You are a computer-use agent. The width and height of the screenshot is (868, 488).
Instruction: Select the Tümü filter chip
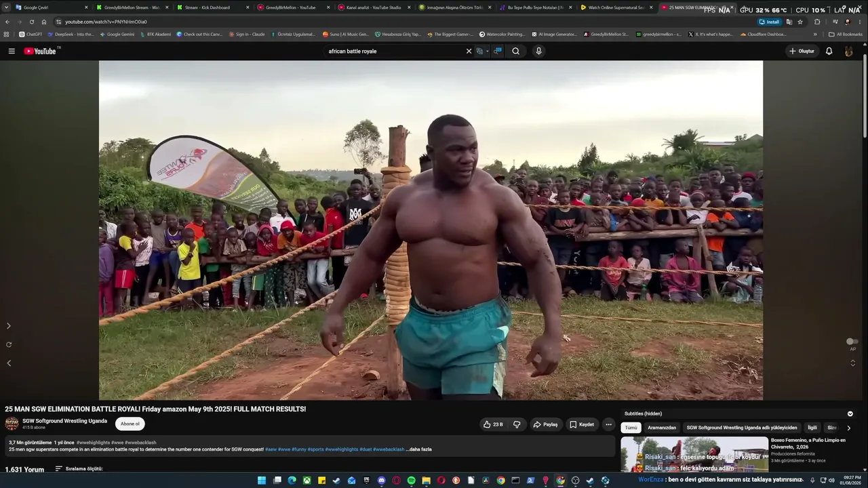(x=631, y=428)
